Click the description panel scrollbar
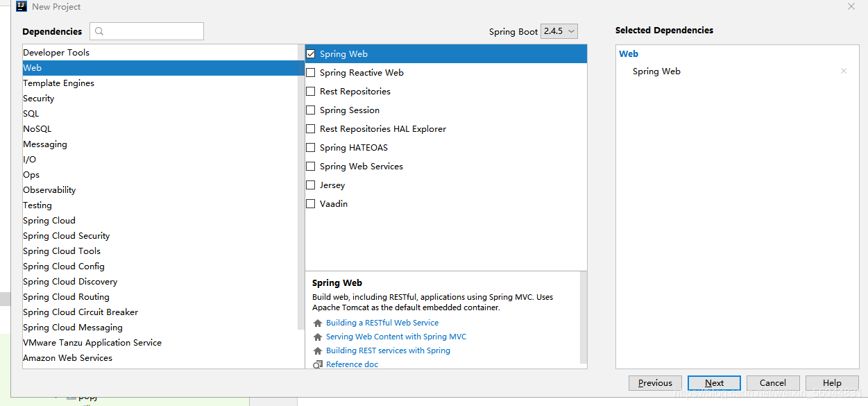Viewport: 868px width, 406px height. [584, 316]
